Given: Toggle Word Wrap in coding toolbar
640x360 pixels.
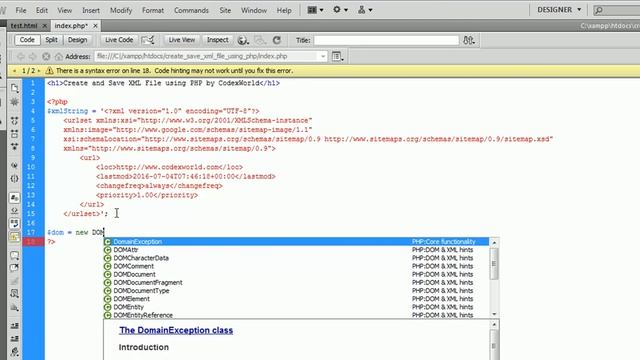Looking at the screenshot, I should [x=15, y=223].
